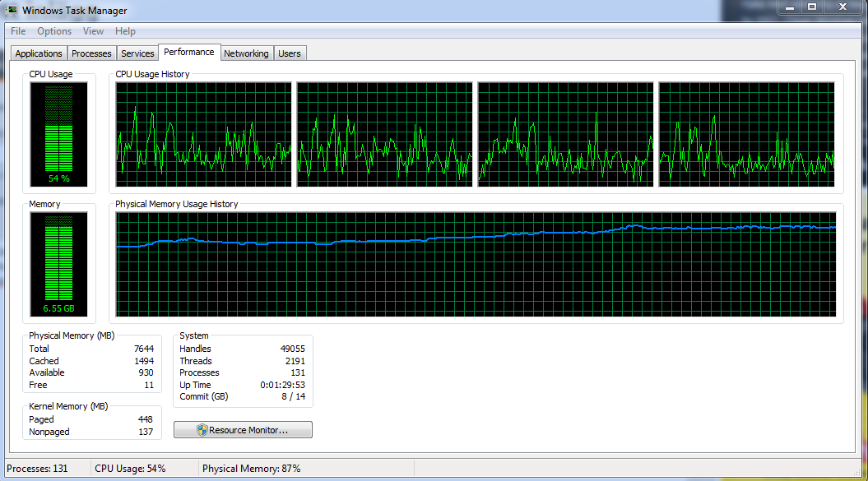Click the Commit (GB) value 8 / 14

pyautogui.click(x=294, y=396)
